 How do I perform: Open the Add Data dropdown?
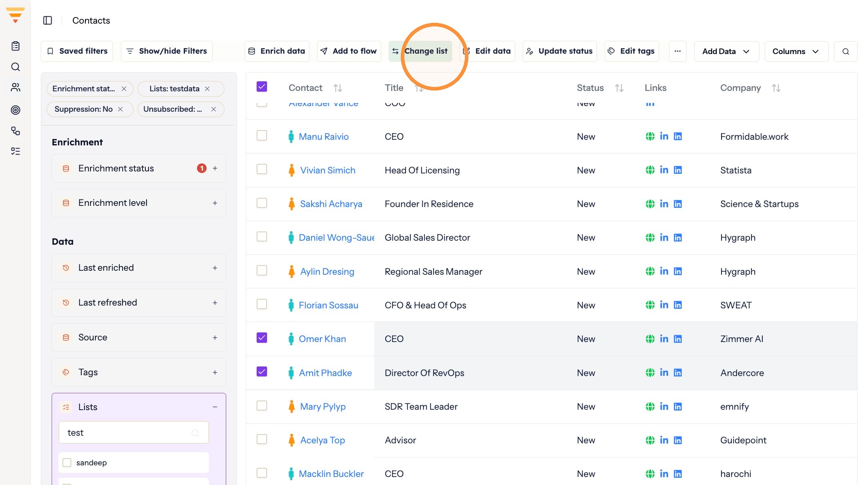726,51
